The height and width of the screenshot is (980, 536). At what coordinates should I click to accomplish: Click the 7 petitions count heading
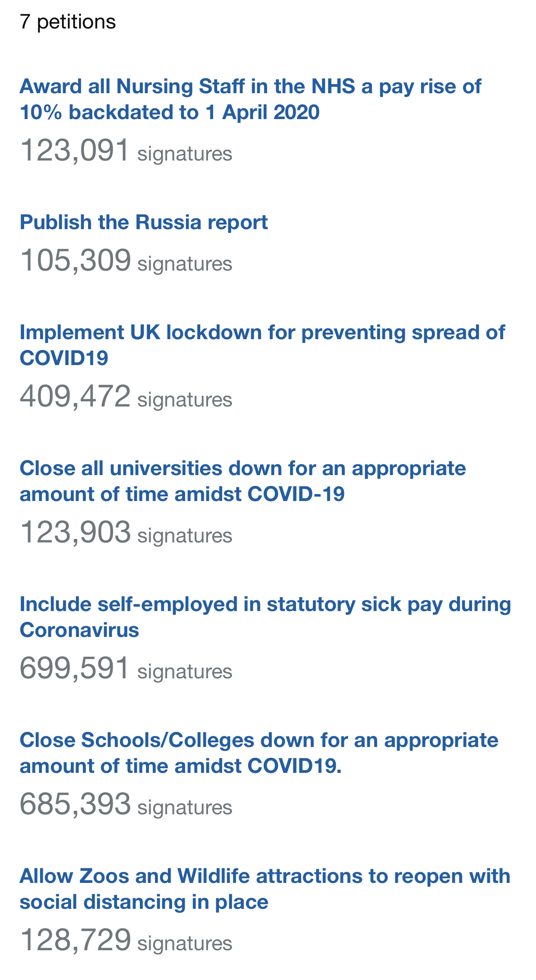68,22
